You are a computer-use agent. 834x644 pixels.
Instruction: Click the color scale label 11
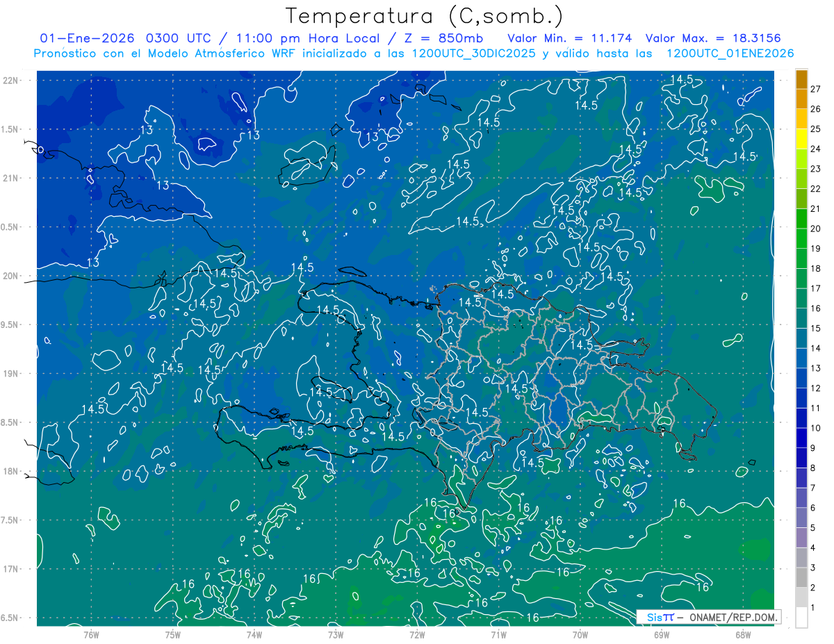(817, 408)
